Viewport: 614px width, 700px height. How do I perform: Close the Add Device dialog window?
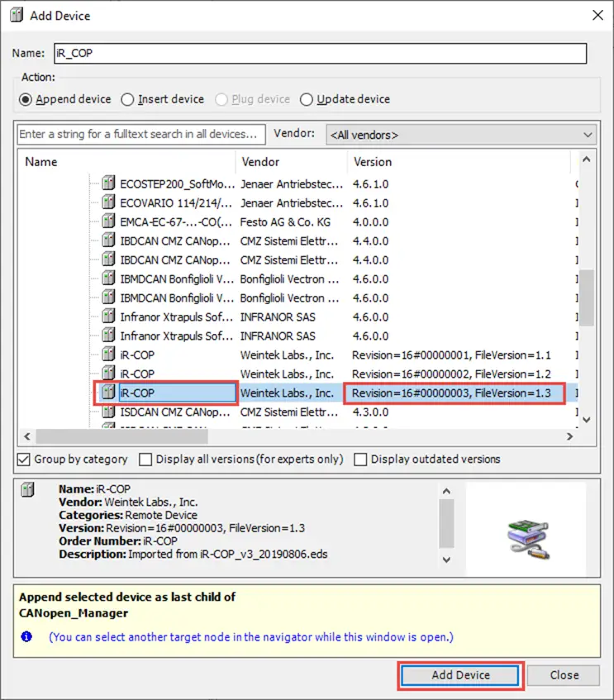[597, 15]
